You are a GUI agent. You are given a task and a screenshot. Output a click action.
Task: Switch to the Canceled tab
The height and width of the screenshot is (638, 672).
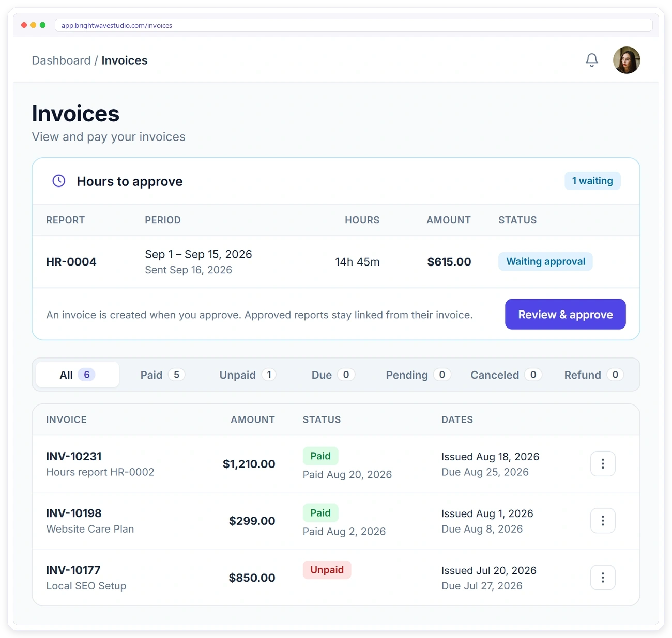(506, 375)
